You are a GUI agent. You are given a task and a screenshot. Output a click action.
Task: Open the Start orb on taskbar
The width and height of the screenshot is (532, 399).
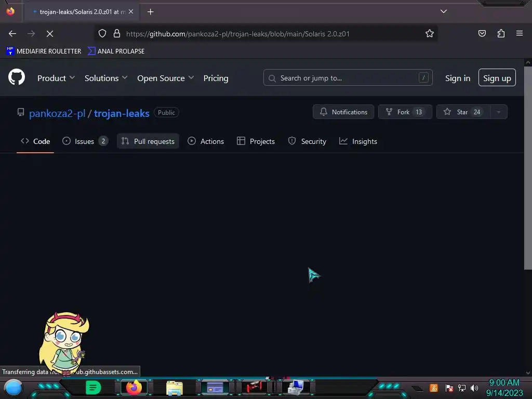13,388
